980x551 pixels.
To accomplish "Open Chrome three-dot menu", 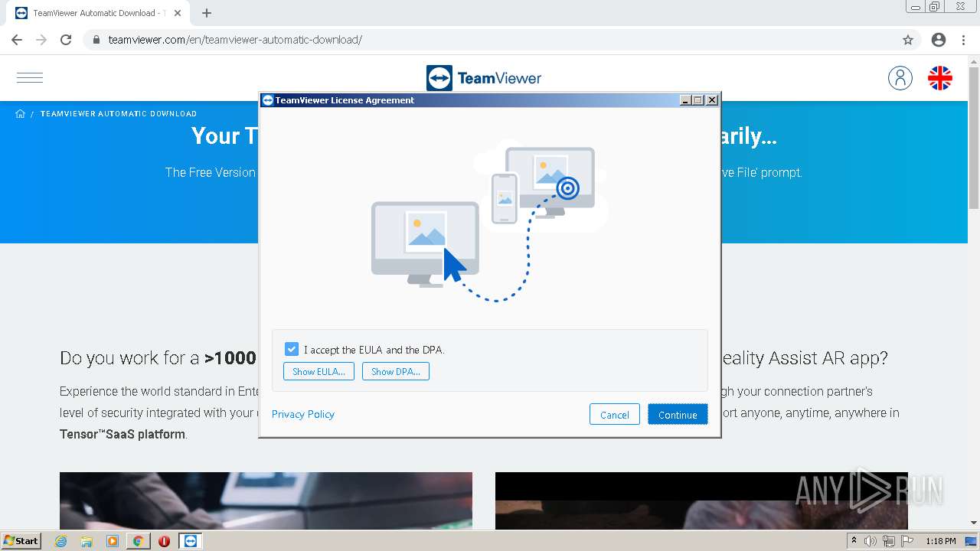I will (964, 40).
